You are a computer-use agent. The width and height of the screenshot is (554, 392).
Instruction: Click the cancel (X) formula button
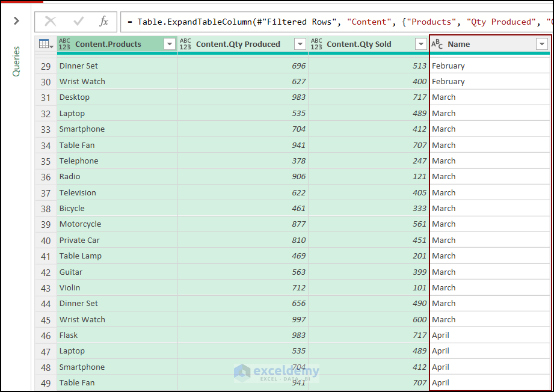(51, 22)
